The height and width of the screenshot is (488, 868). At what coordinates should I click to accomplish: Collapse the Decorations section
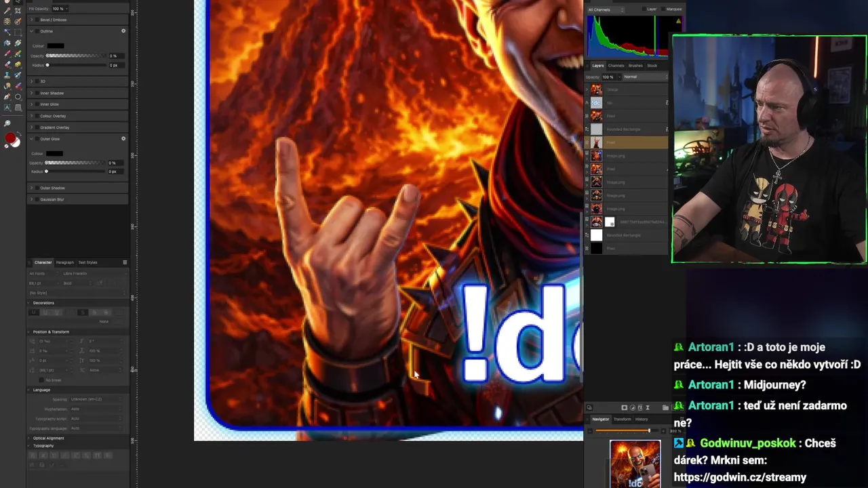tap(28, 303)
